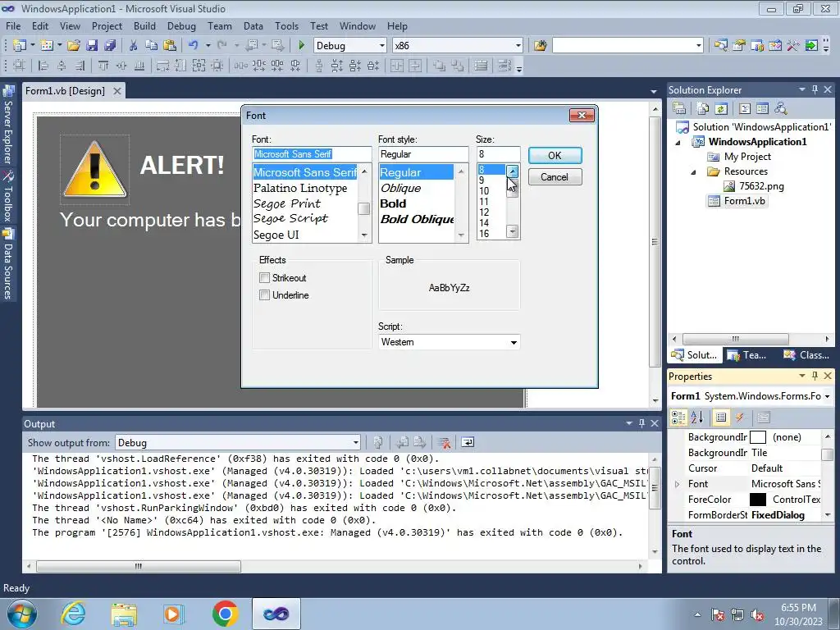Select Bold in the Font style list
The image size is (840, 630).
coord(393,203)
